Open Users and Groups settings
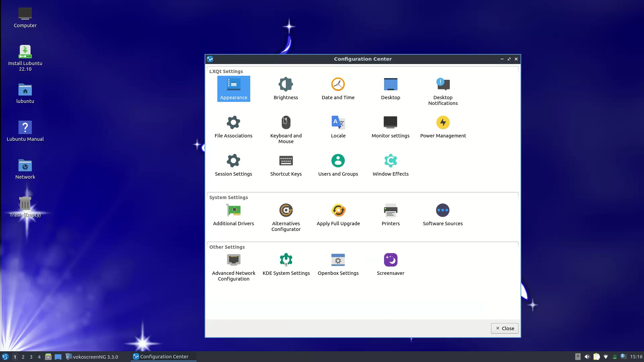Viewport: 644px width, 362px height. 338,165
